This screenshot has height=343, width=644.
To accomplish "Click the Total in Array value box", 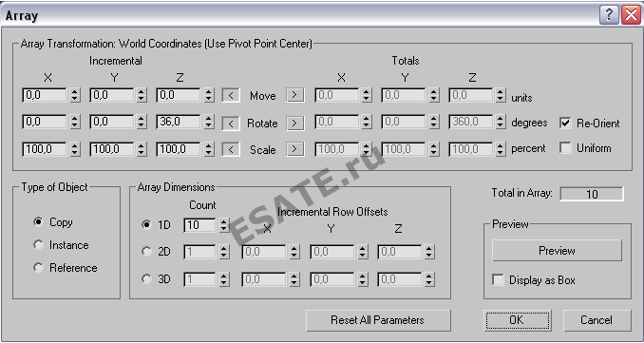I will [592, 194].
